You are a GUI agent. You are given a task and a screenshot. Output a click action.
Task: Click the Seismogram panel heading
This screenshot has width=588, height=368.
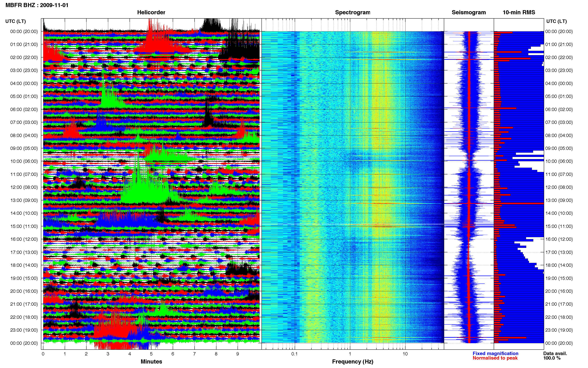point(469,12)
